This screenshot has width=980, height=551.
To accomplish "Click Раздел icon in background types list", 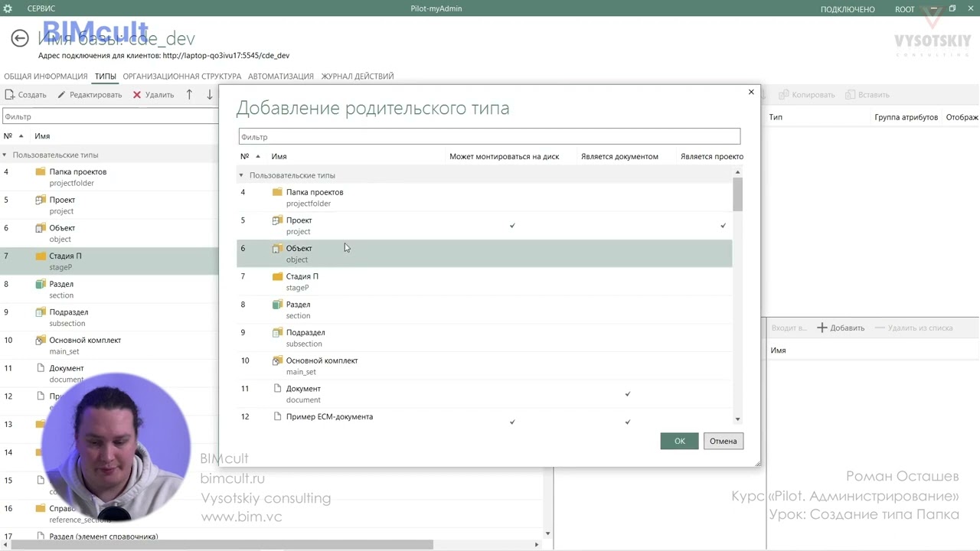I will coord(41,284).
